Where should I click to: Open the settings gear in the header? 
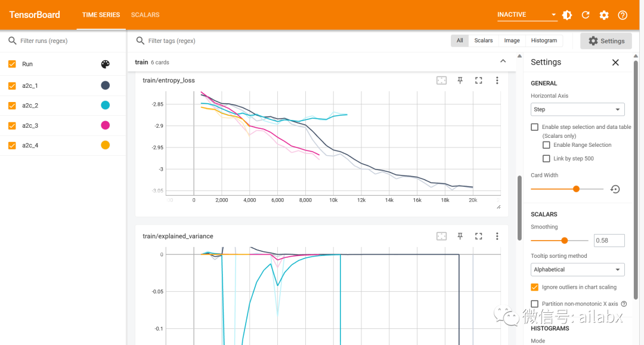point(603,15)
